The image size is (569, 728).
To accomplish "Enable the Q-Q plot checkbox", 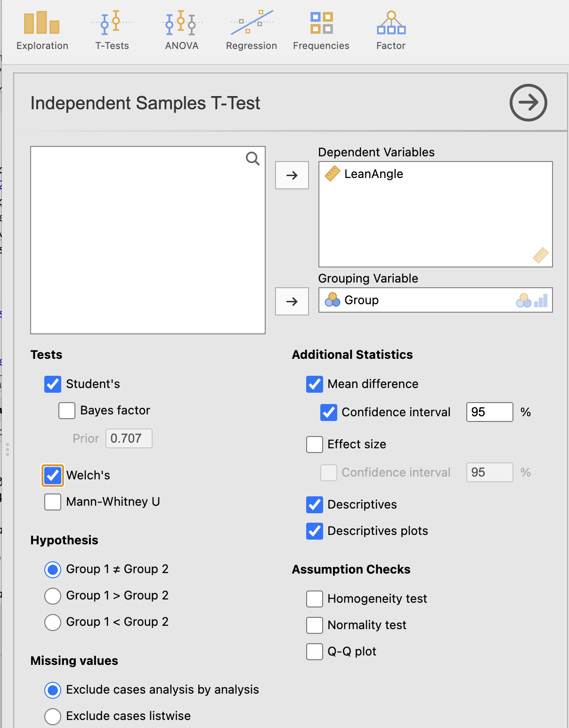I will coord(315,652).
